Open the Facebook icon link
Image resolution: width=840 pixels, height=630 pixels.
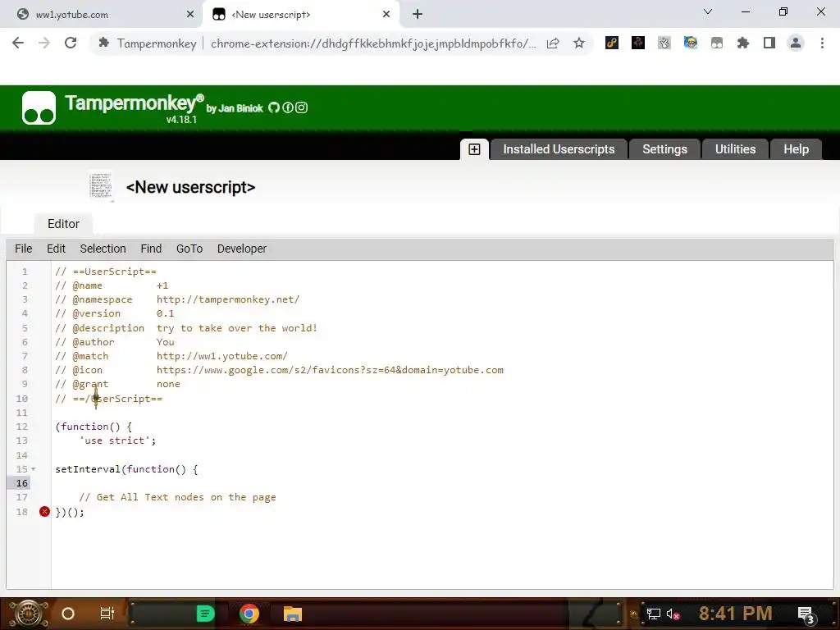tap(288, 107)
